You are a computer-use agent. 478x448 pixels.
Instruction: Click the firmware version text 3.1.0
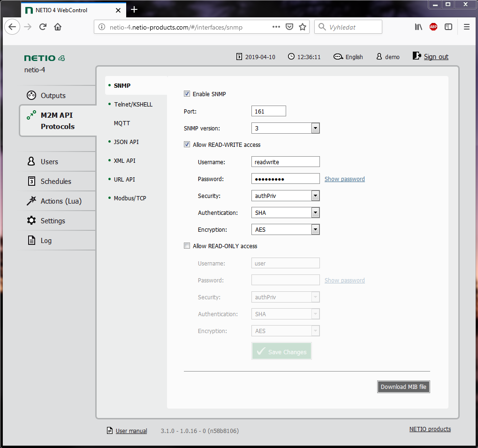200,431
